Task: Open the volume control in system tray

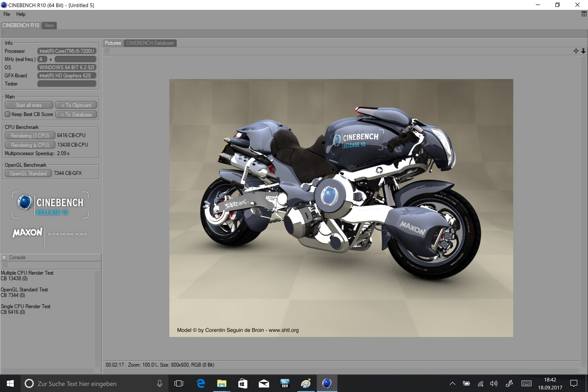Action: click(494, 383)
